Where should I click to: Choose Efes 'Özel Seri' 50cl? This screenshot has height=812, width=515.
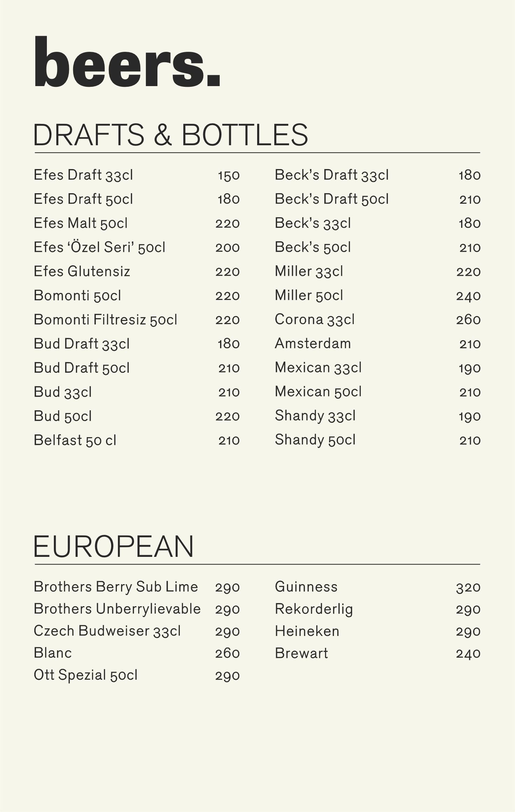[x=99, y=247]
